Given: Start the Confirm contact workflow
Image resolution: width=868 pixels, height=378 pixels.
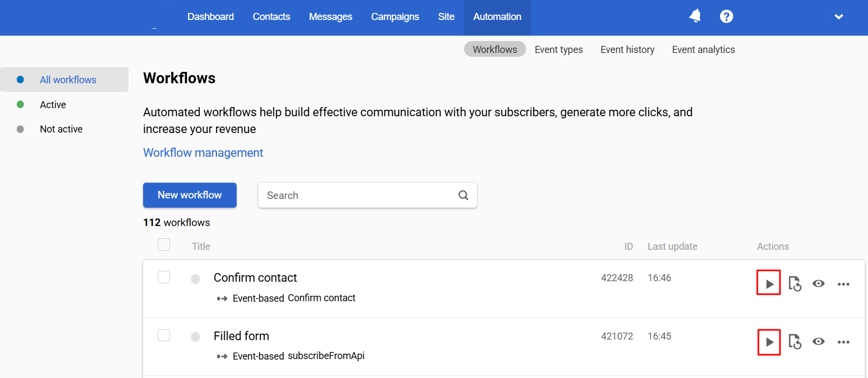Looking at the screenshot, I should 769,283.
